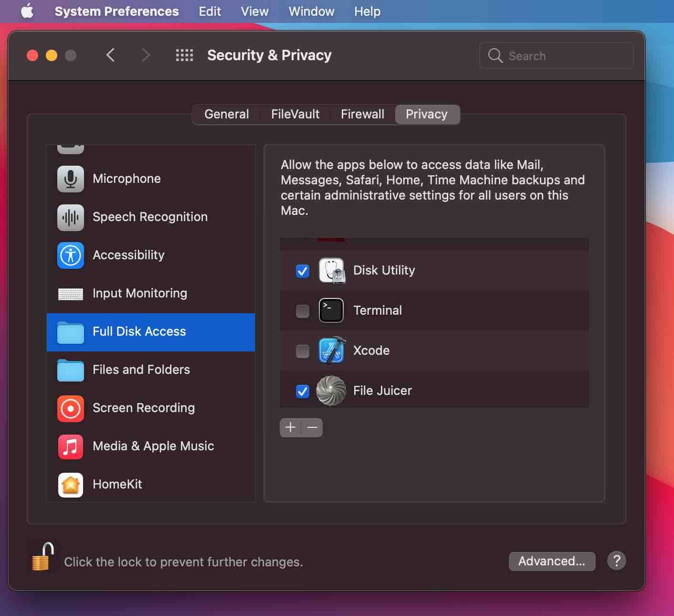Select Speech Recognition category
Screen dimensions: 674x616
(x=150, y=217)
